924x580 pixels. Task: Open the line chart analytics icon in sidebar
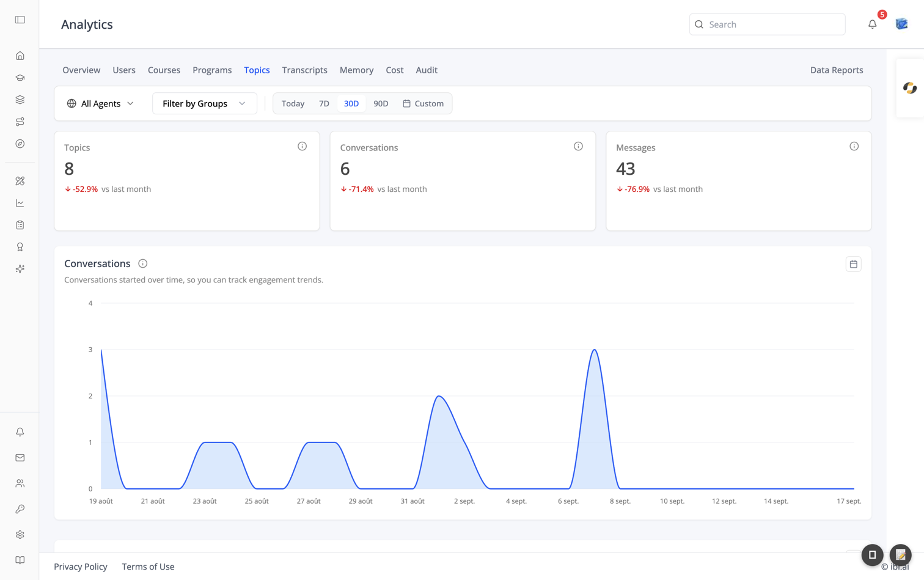[20, 203]
